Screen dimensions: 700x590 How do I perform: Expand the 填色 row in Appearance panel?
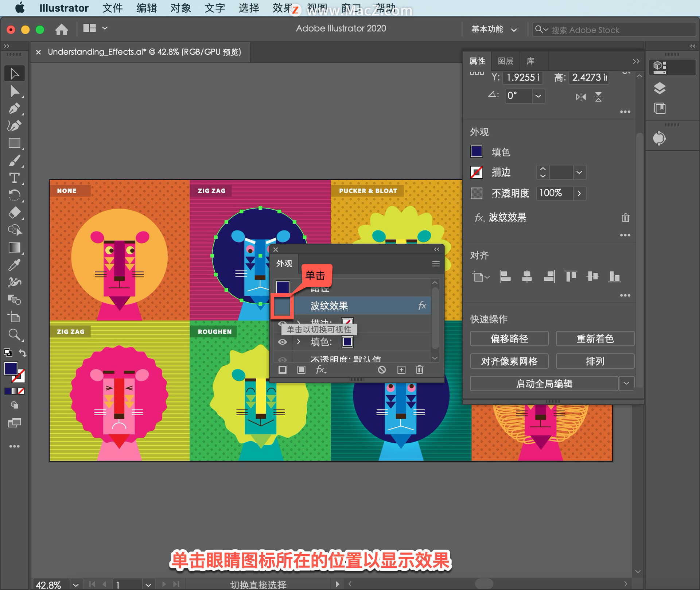click(x=299, y=342)
